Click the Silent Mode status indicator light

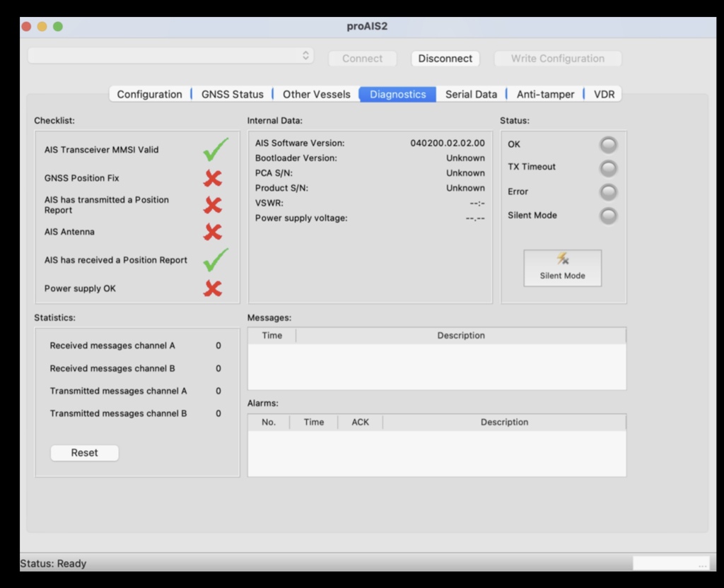[x=608, y=216]
